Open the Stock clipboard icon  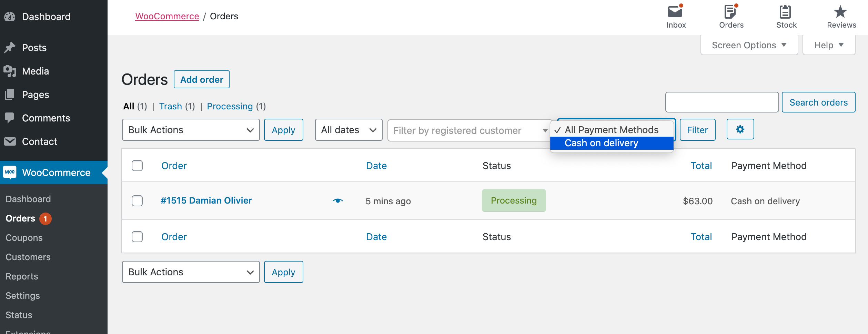point(786,12)
